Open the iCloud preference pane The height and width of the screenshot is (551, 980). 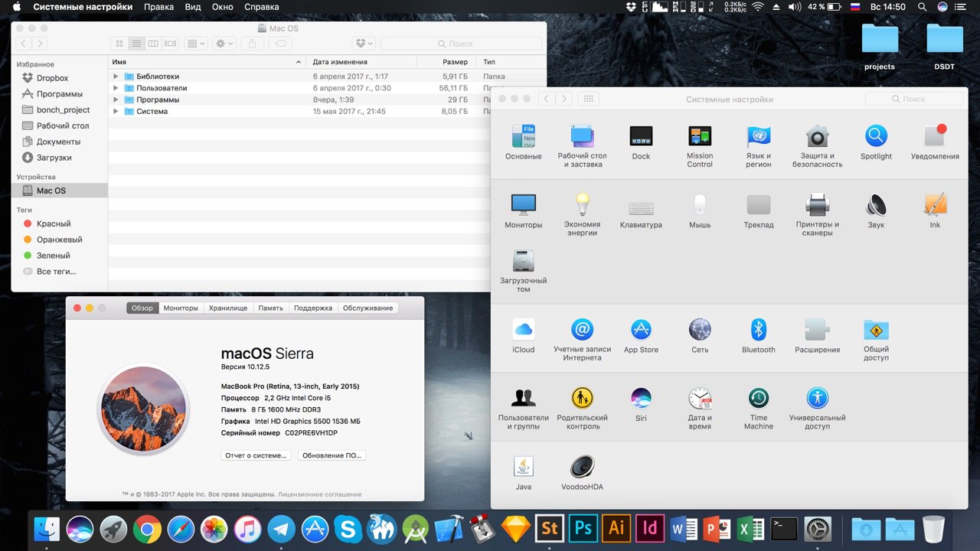tap(524, 330)
